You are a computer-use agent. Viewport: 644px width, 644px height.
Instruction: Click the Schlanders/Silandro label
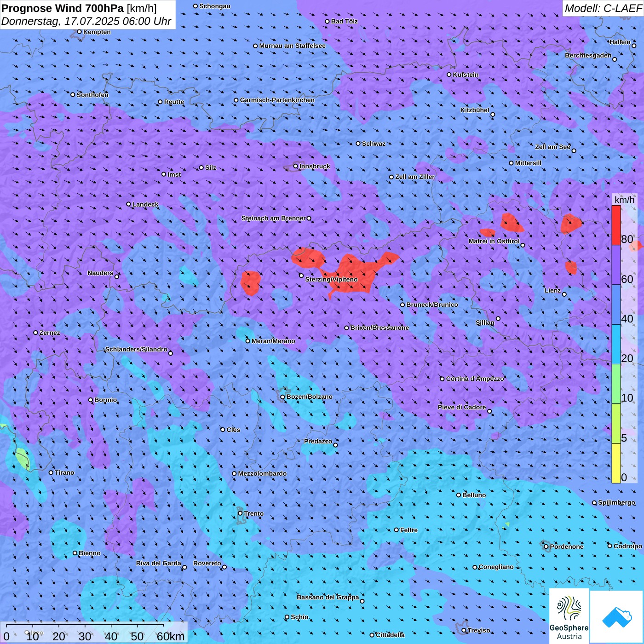pos(136,349)
